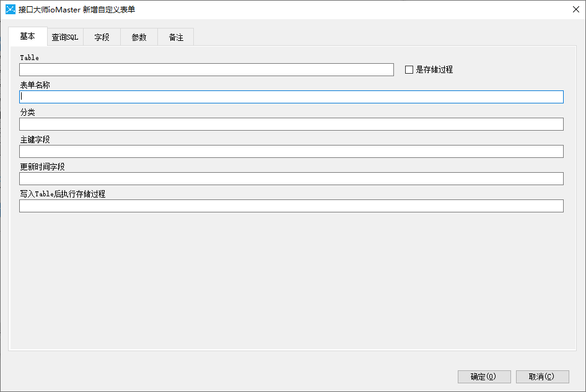Click the dialog title bar text
This screenshot has width=586, height=392.
(x=77, y=9)
